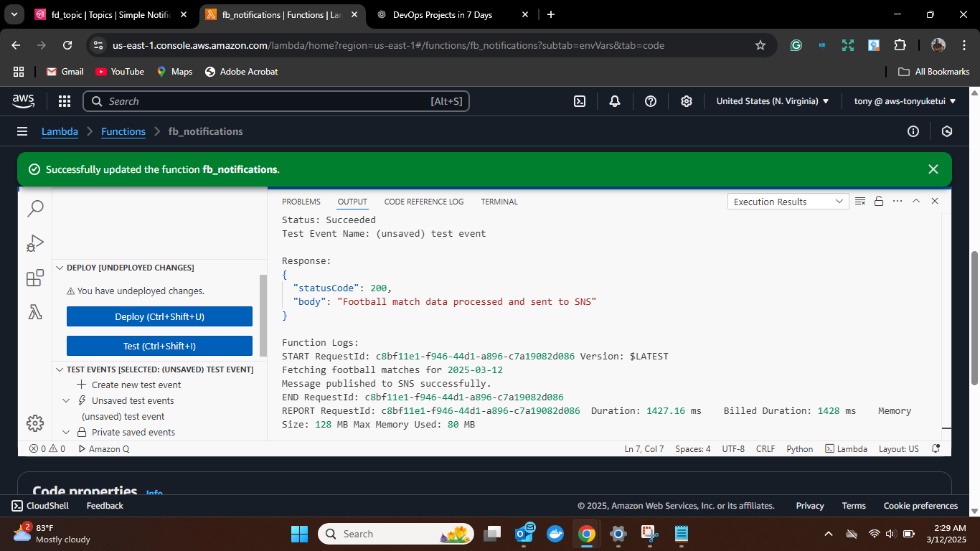
Task: Click Amazon Q in status bar
Action: click(x=103, y=448)
